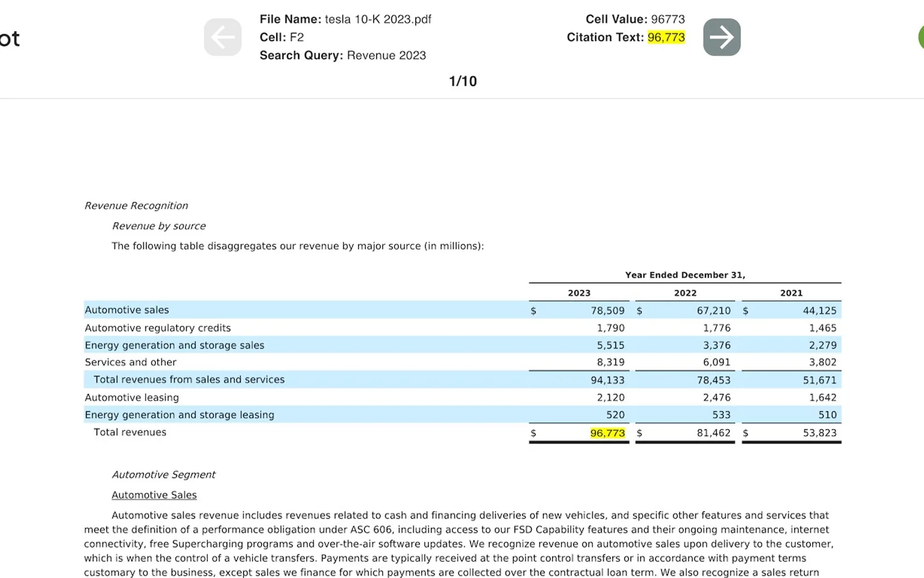Click the 'Automotive leasing' row label
This screenshot has height=578, width=924.
[x=132, y=398]
